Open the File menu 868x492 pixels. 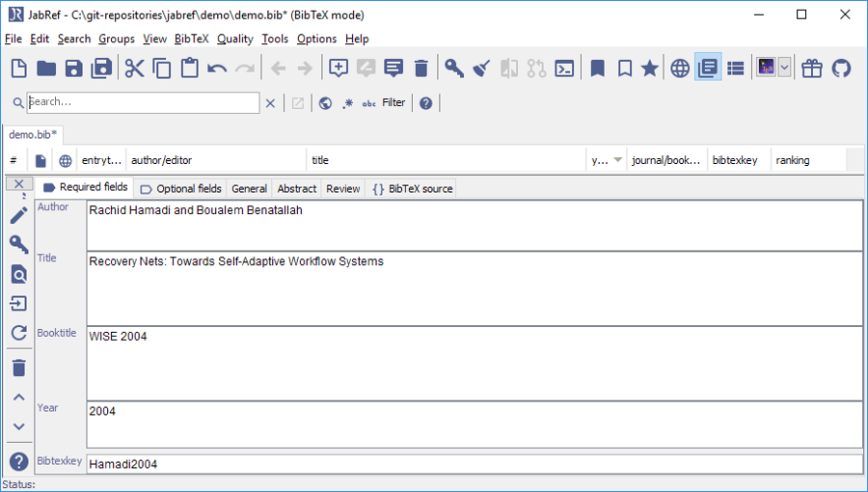tap(14, 39)
